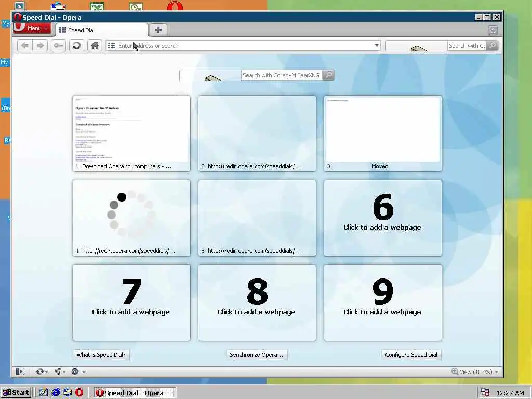Image resolution: width=532 pixels, height=399 pixels.
Task: Click the Speed Dial grid icon in address bar
Action: coord(112,46)
